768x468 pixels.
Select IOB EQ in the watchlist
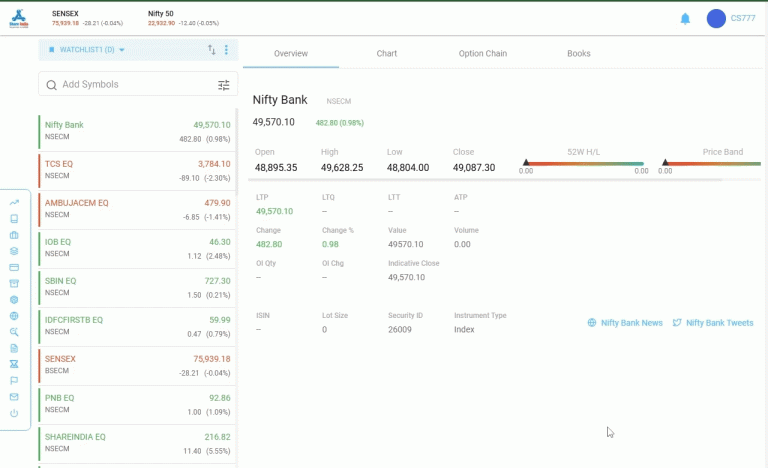pyautogui.click(x=137, y=249)
